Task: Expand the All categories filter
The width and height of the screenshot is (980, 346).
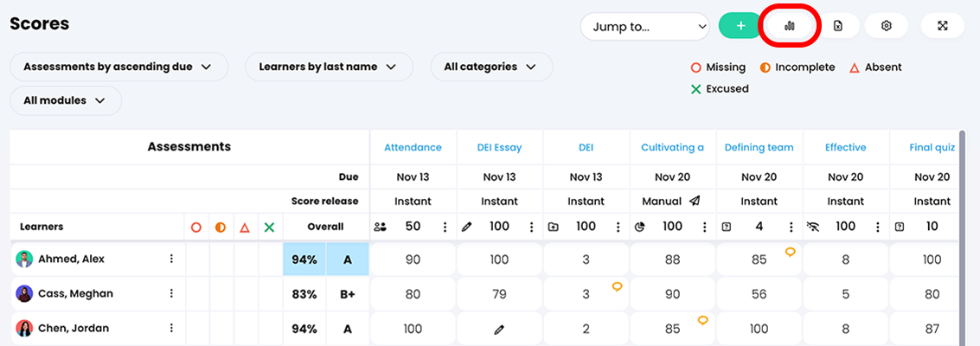Action: (x=490, y=67)
